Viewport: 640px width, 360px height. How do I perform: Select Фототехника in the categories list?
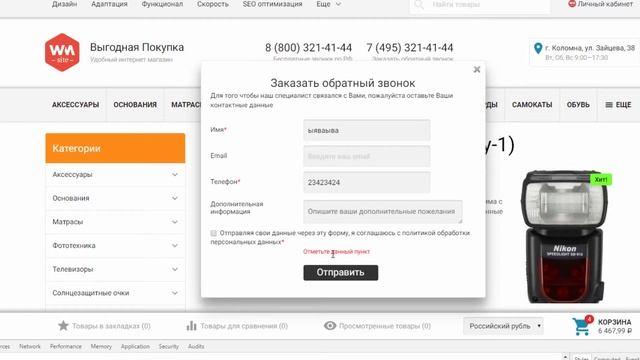[74, 246]
